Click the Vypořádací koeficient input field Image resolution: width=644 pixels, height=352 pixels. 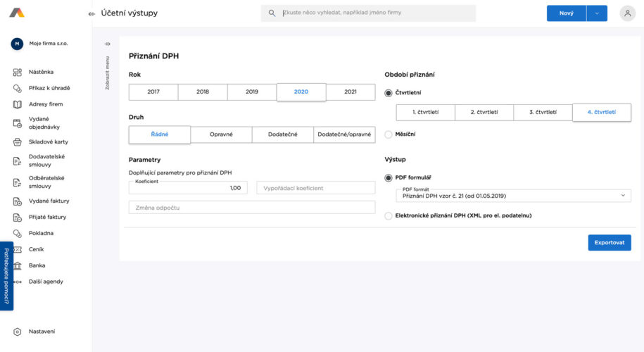[x=315, y=188]
